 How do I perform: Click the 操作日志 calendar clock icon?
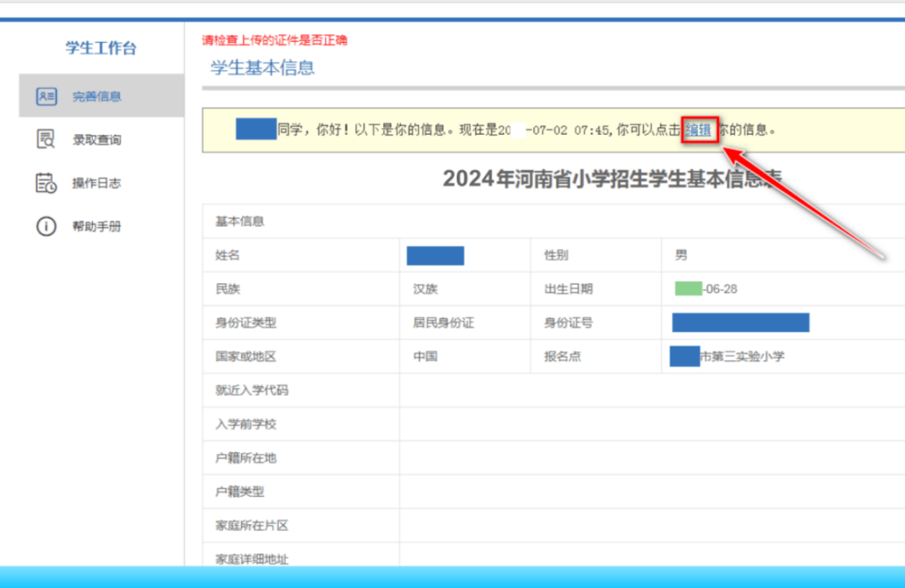(46, 183)
